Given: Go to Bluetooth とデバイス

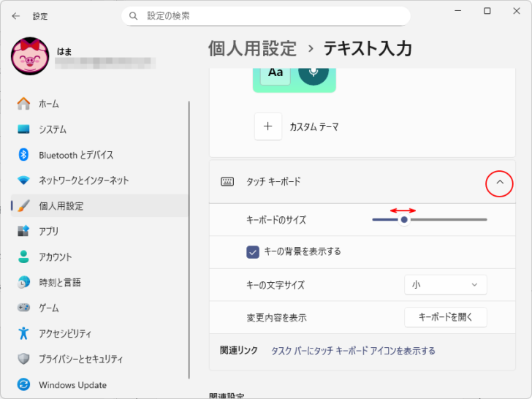Looking at the screenshot, I should pos(99,155).
